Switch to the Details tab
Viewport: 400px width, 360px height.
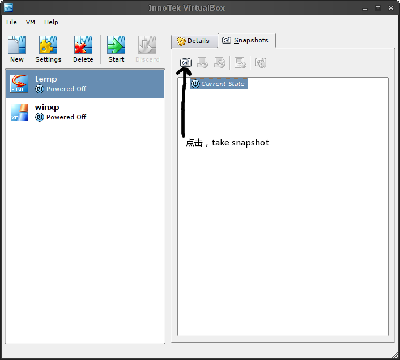194,41
